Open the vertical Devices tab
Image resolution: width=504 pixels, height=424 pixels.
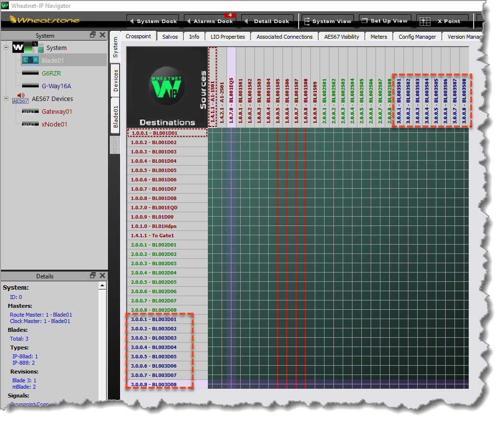[x=116, y=80]
